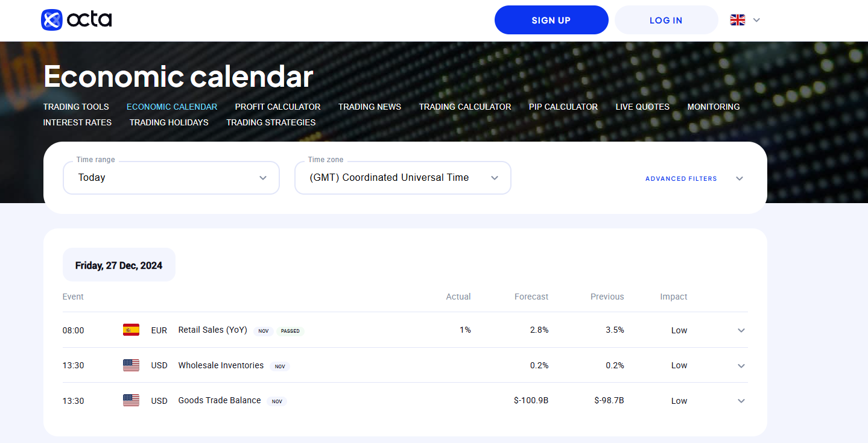The width and height of the screenshot is (868, 443).
Task: Open Live Quotes menu item
Action: [x=642, y=107]
